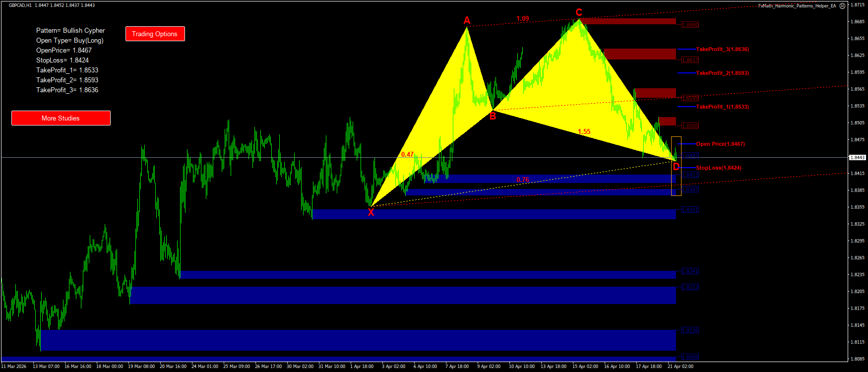Select pattern point D label
868x372 pixels.
[676, 167]
